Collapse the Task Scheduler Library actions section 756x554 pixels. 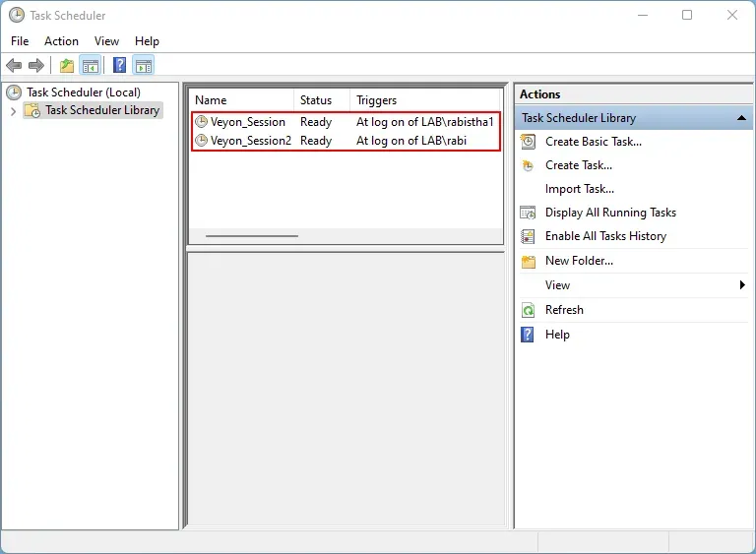pos(741,118)
